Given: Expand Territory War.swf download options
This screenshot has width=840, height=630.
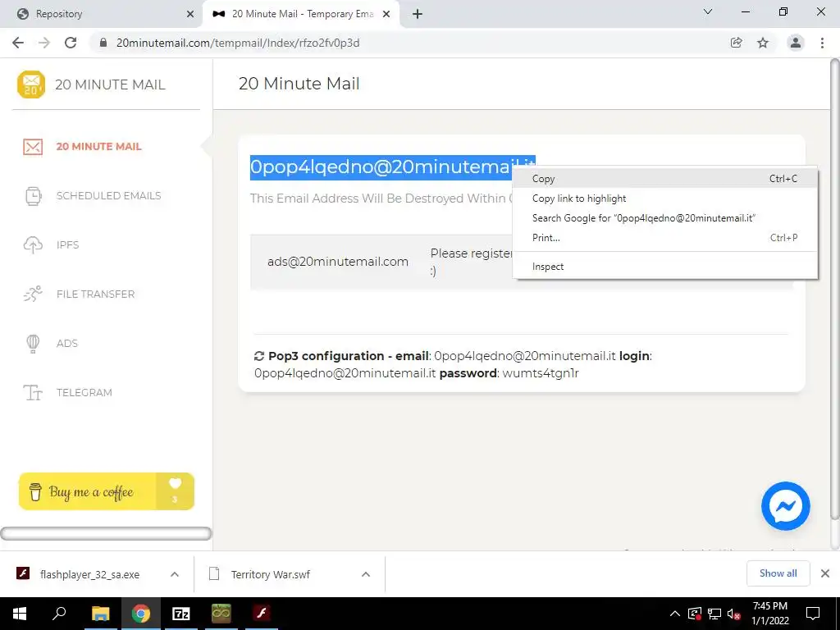Looking at the screenshot, I should 366,574.
